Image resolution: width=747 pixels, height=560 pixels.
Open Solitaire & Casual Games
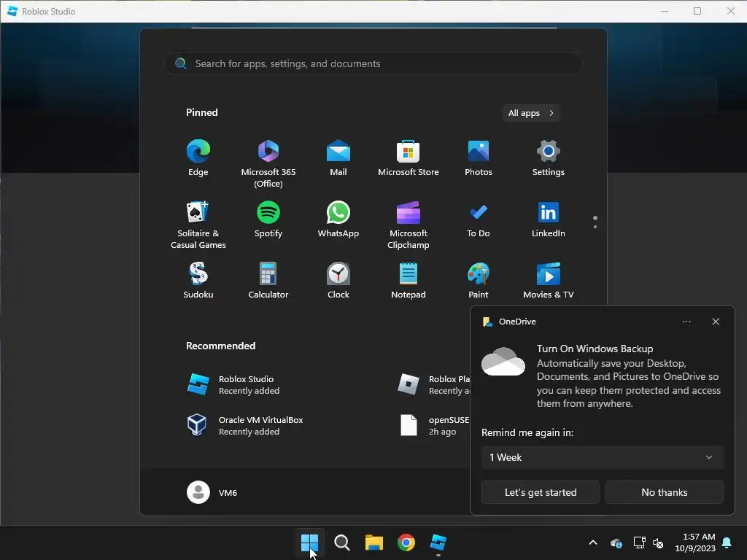[198, 225]
